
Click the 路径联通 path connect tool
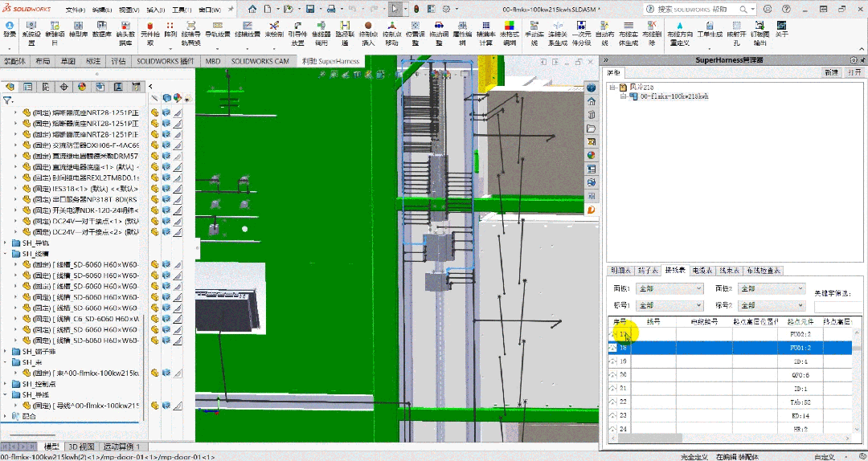(345, 34)
